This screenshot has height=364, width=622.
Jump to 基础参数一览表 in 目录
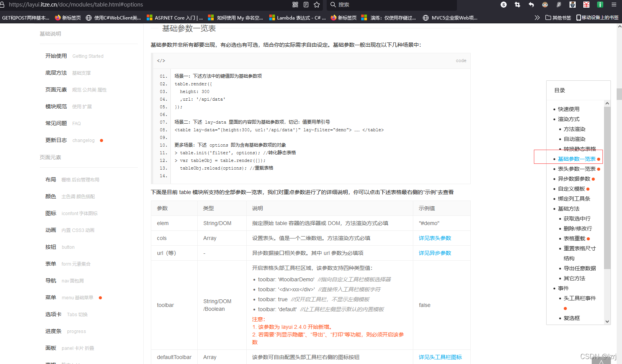tap(576, 159)
